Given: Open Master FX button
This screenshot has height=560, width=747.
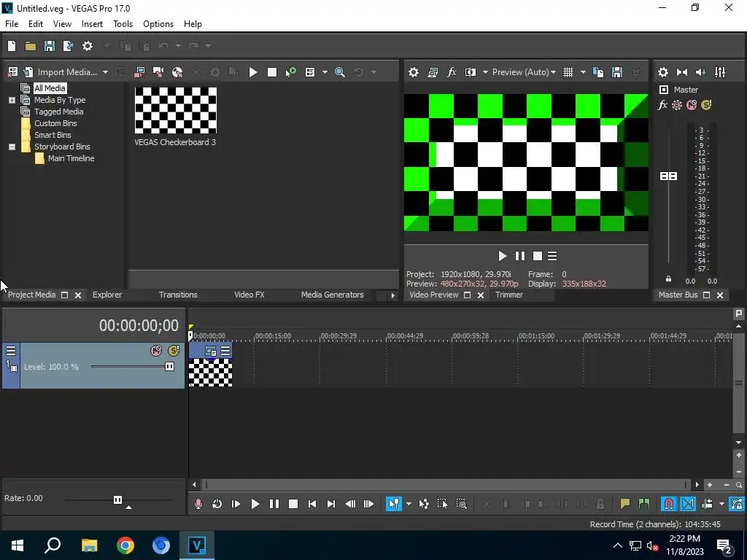Looking at the screenshot, I should [662, 105].
